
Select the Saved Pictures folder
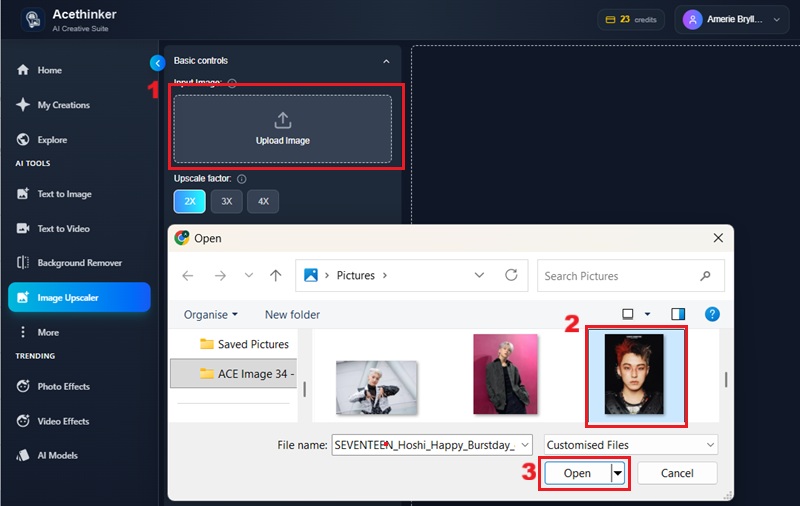tap(244, 344)
